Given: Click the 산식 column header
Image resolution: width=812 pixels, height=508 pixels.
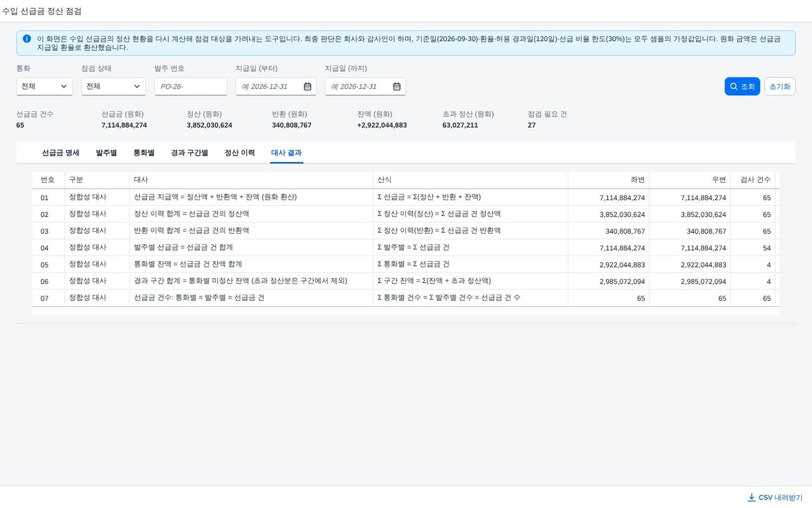Looking at the screenshot, I should pyautogui.click(x=471, y=180).
